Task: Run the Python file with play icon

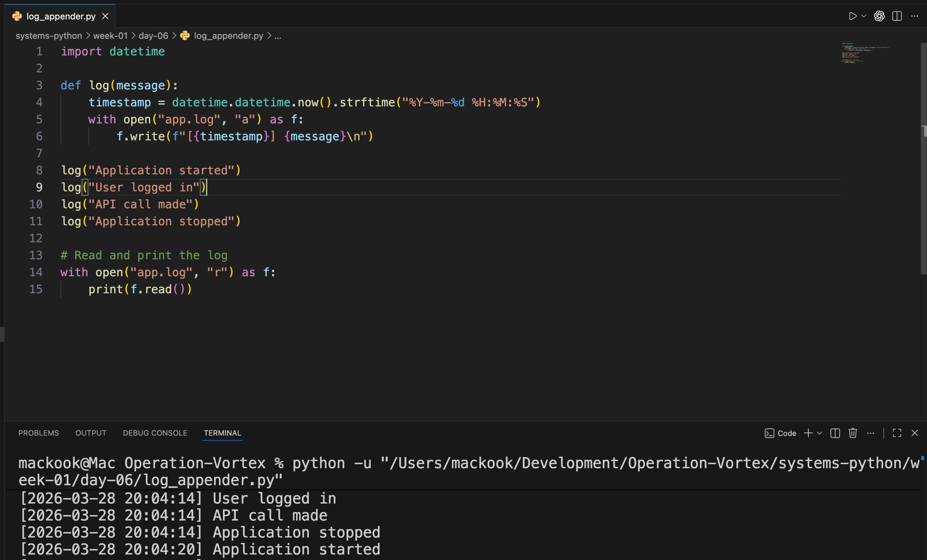Action: (x=852, y=16)
